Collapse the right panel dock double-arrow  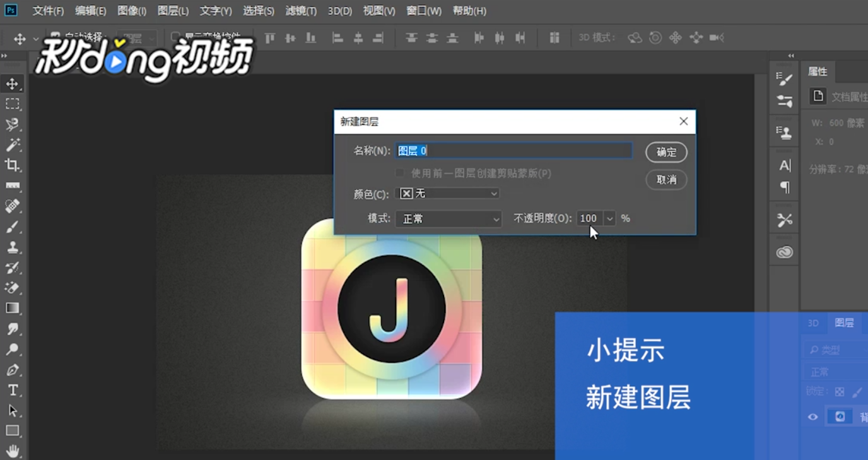791,56
